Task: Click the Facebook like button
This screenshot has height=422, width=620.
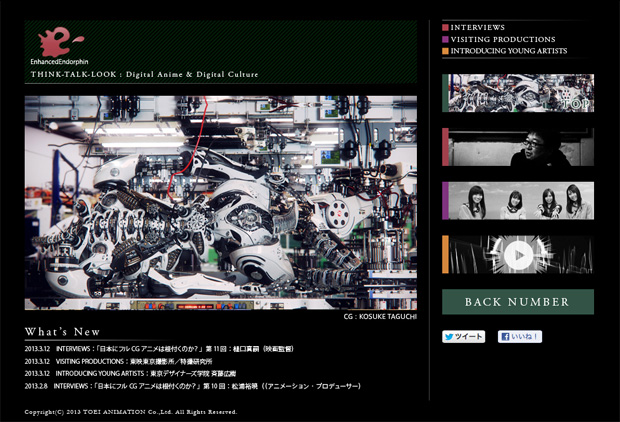Action: [520, 337]
